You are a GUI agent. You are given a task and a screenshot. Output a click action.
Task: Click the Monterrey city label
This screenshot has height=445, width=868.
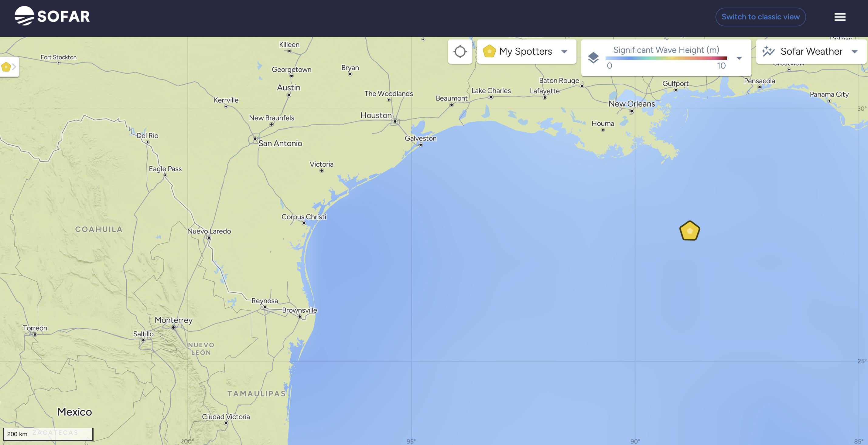pyautogui.click(x=173, y=320)
